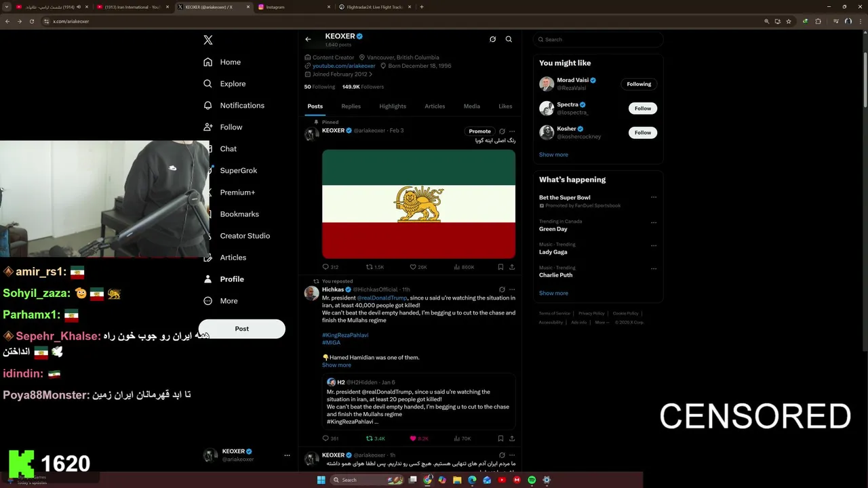This screenshot has height=488, width=868.
Task: Open options for Green Day trend
Action: [x=654, y=222]
